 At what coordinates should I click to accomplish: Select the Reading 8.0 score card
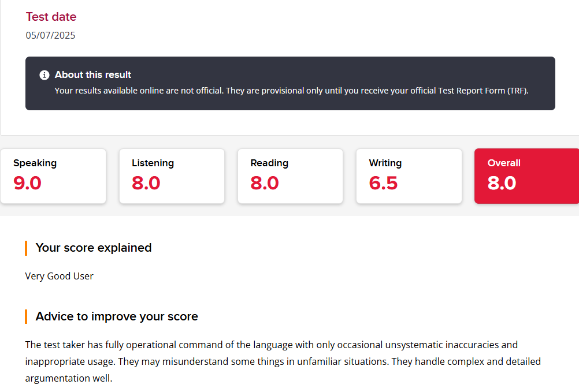(x=290, y=176)
